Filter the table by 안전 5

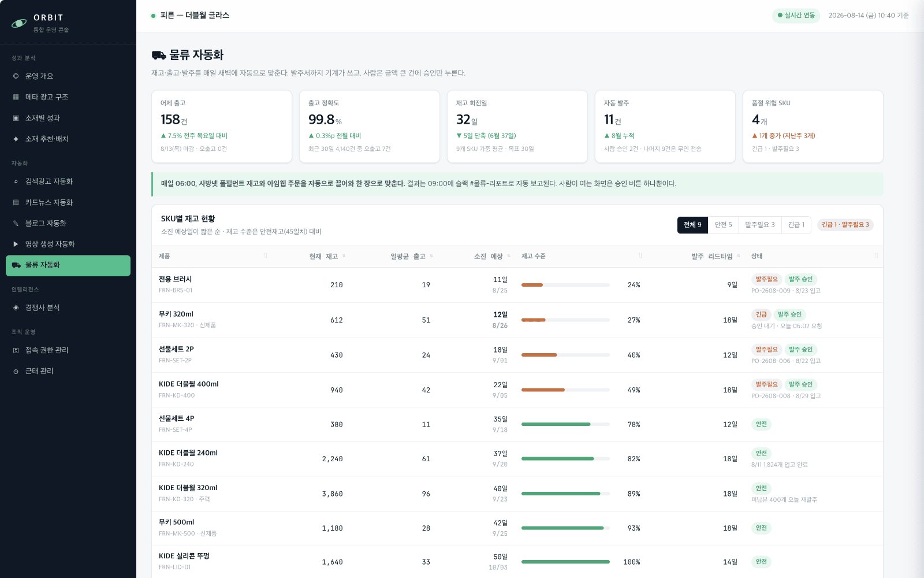[x=723, y=225]
